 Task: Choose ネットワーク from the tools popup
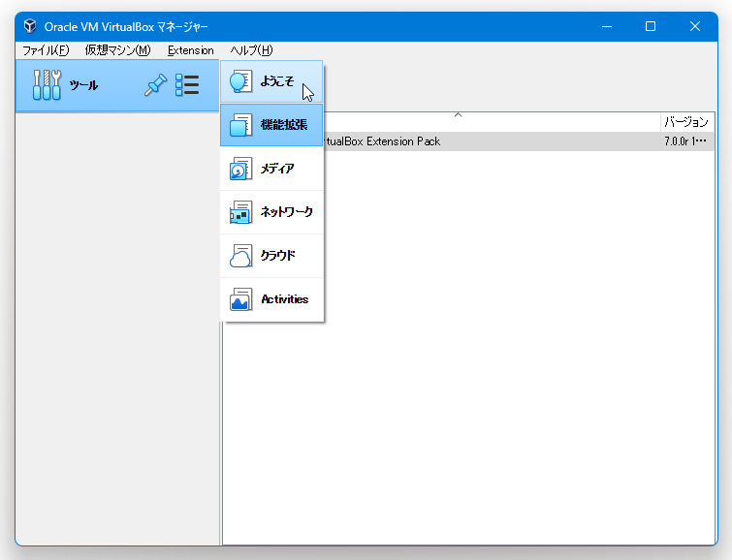tap(271, 212)
